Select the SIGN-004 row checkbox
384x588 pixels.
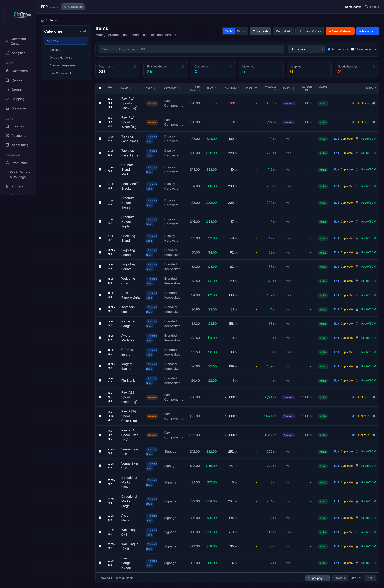click(x=100, y=501)
